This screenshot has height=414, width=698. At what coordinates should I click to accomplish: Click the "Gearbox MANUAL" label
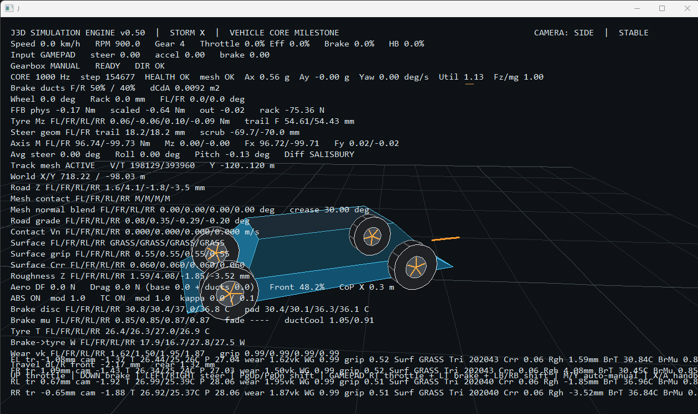(x=45, y=66)
